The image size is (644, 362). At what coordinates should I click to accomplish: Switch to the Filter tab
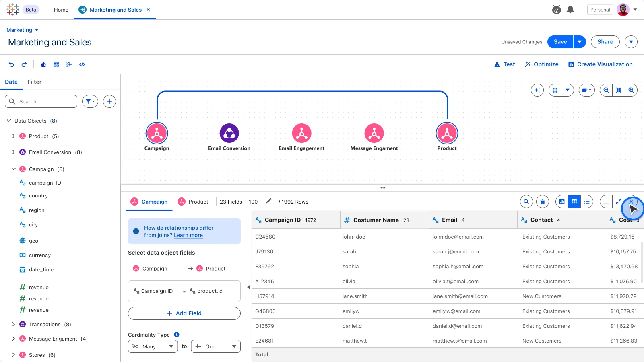[34, 82]
